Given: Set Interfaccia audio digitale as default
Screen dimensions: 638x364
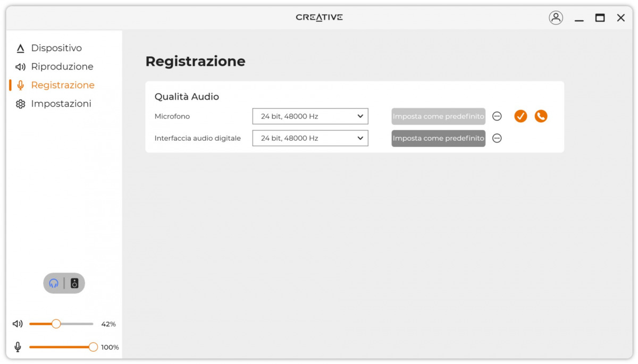Looking at the screenshot, I should 438,138.
